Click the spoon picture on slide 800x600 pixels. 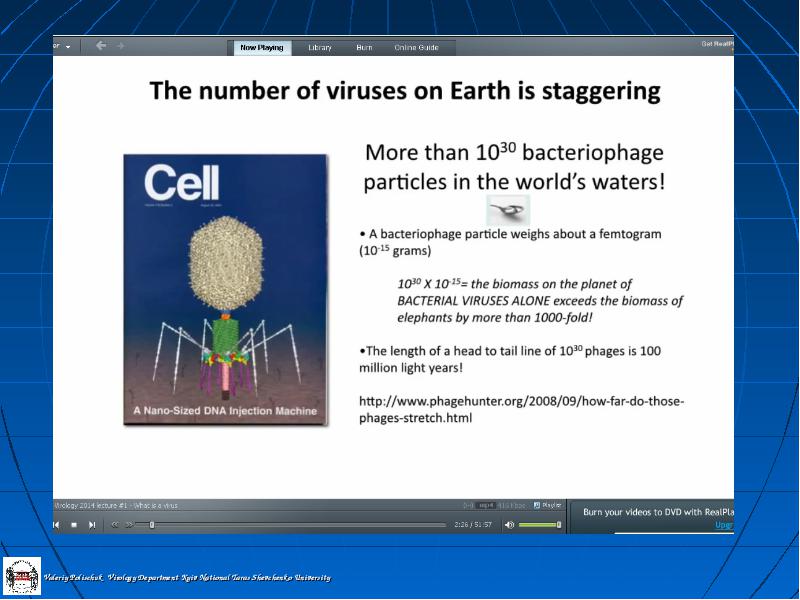[x=508, y=210]
